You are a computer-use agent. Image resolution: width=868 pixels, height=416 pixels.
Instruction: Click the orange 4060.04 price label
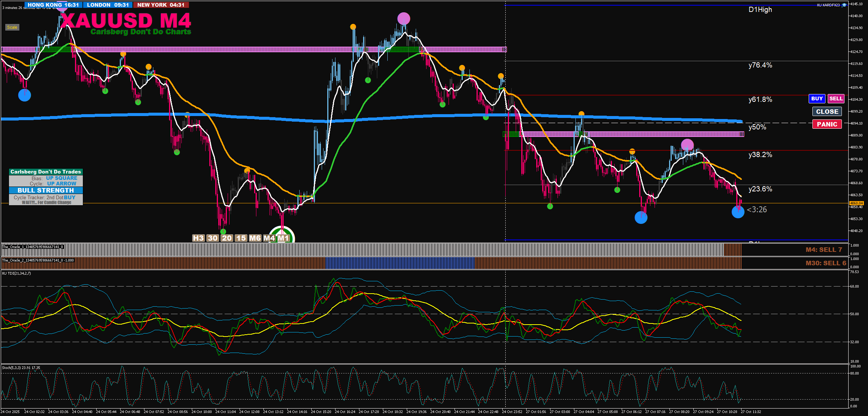click(x=856, y=203)
